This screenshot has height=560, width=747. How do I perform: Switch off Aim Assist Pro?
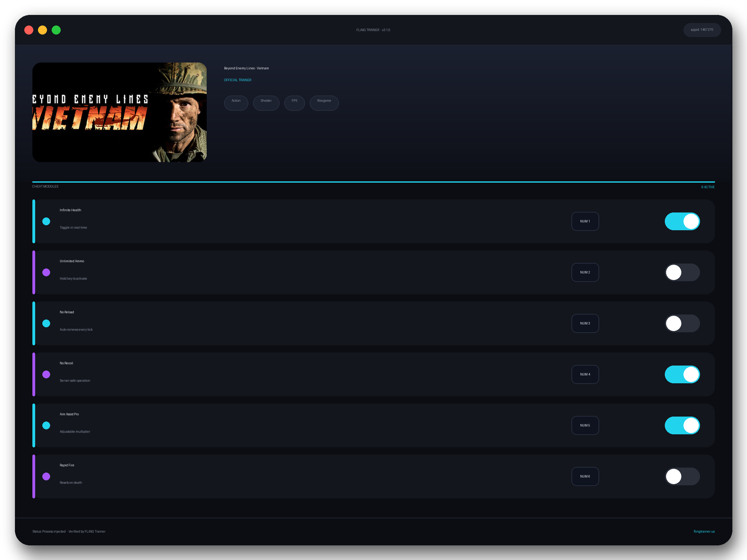(x=682, y=425)
